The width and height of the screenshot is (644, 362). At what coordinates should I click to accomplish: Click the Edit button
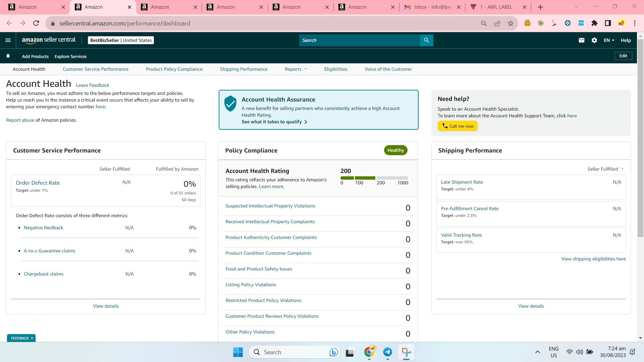[623, 56]
